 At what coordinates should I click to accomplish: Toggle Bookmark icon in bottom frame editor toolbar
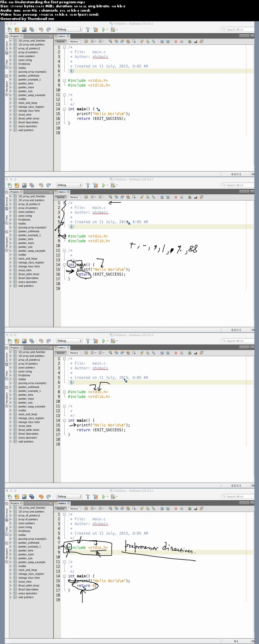154,509
